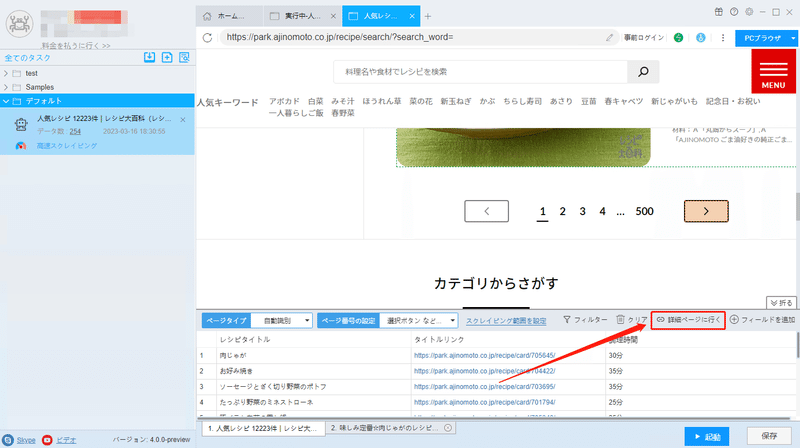Click the スクレイピング範囲を設定 link
Screen dimensions: 800x448
(506, 321)
